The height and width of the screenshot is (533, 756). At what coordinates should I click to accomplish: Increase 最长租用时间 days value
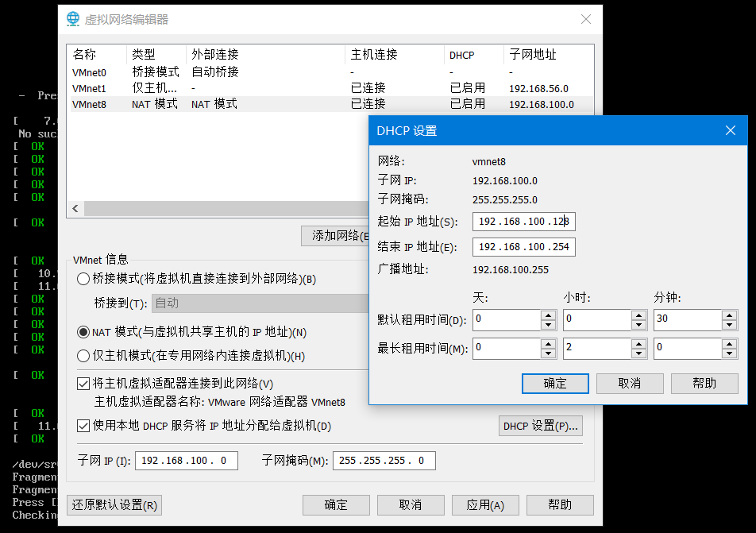(548, 343)
